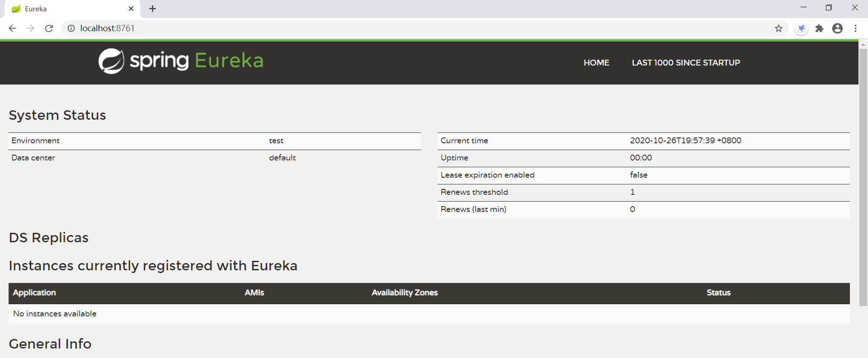Click the Availability Zones column header
The width and height of the screenshot is (868, 358).
(405, 293)
